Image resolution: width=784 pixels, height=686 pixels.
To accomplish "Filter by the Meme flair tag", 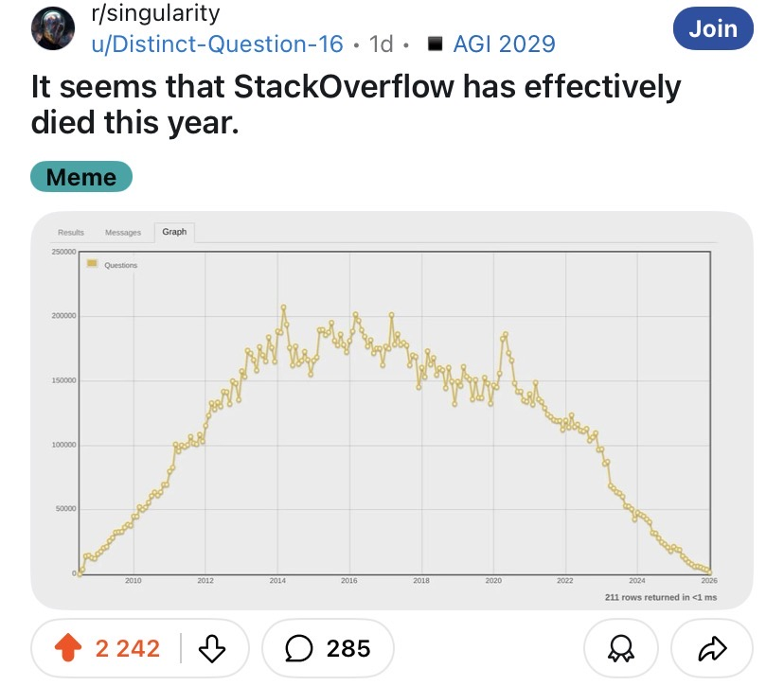I will click(81, 177).
